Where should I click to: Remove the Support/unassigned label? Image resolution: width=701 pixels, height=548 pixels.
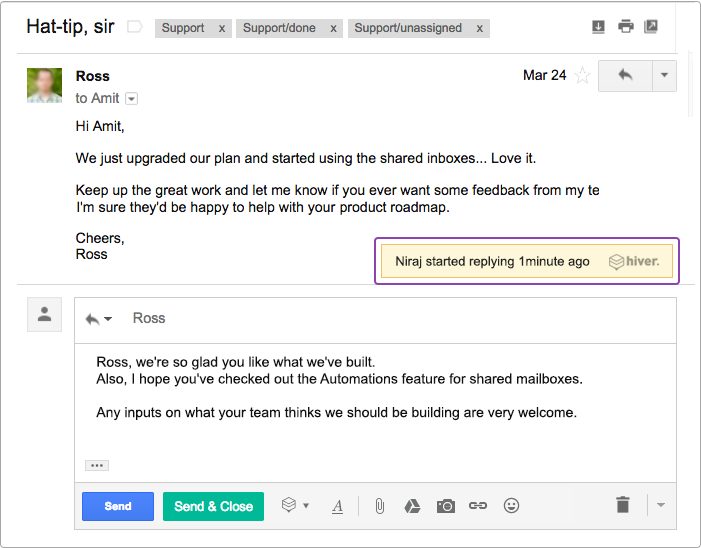pos(480,29)
